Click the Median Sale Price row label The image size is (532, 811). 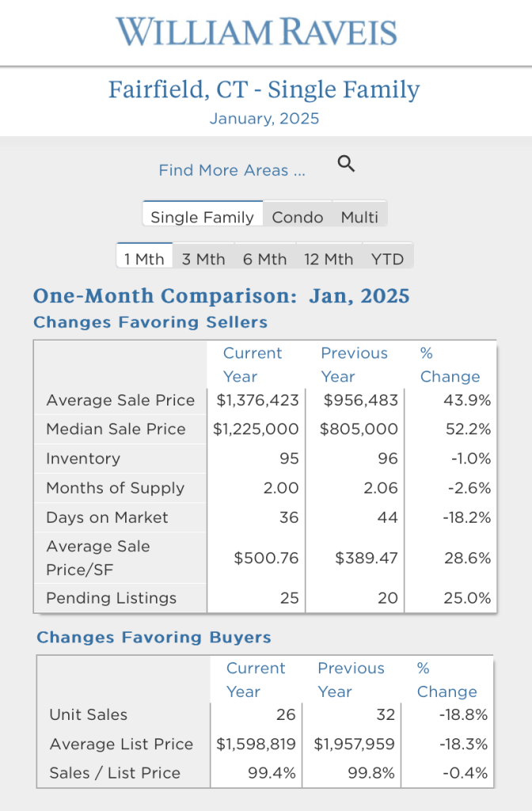coord(116,429)
